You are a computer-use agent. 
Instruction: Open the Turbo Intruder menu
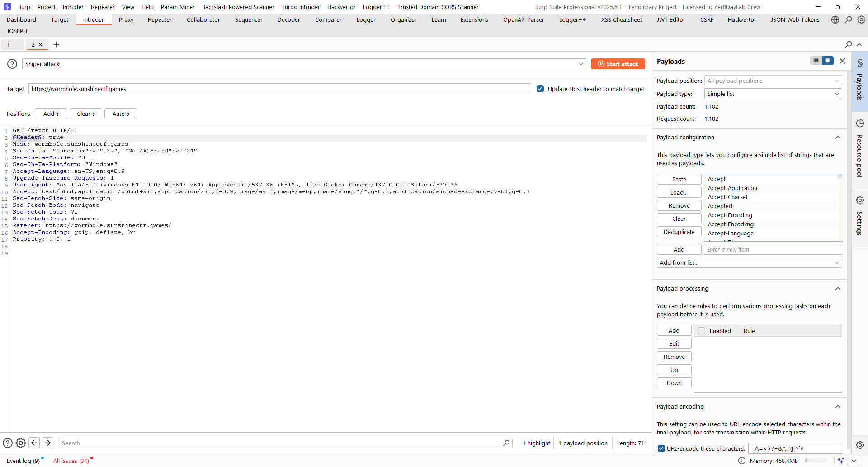(x=301, y=7)
